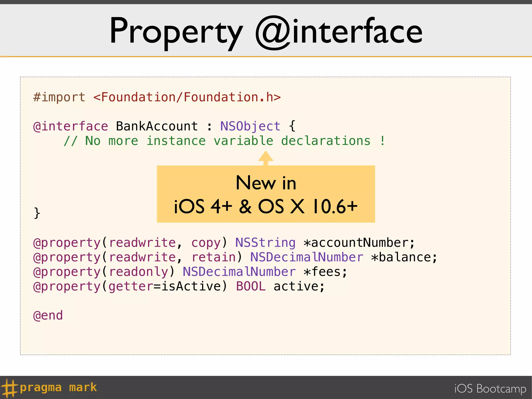Click the "@end" keyword

pos(48,316)
